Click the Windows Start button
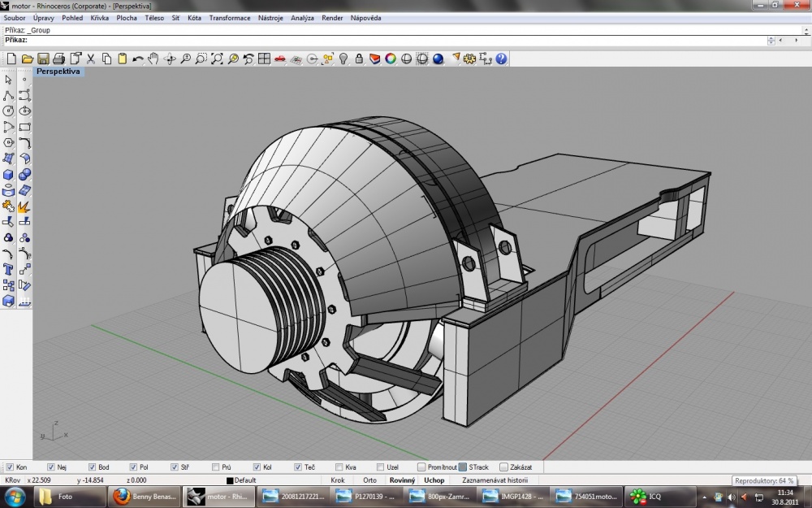Screen dimensions: 812x508 click(x=15, y=497)
